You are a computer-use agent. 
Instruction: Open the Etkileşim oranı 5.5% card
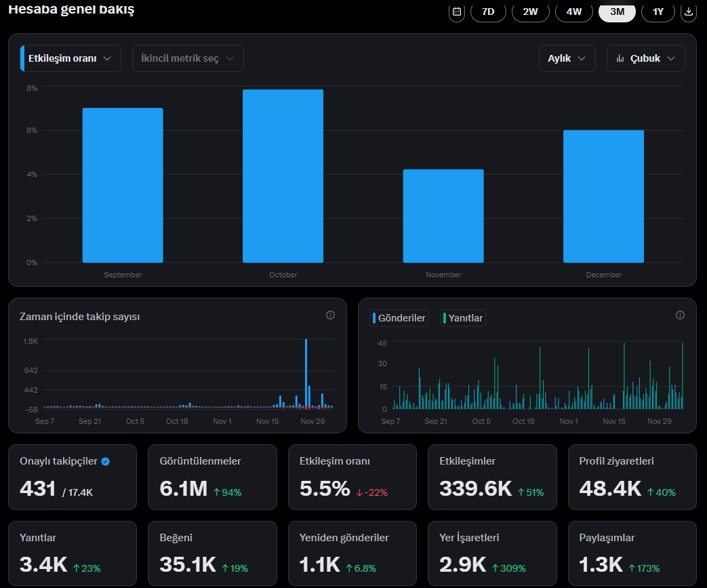coord(352,477)
